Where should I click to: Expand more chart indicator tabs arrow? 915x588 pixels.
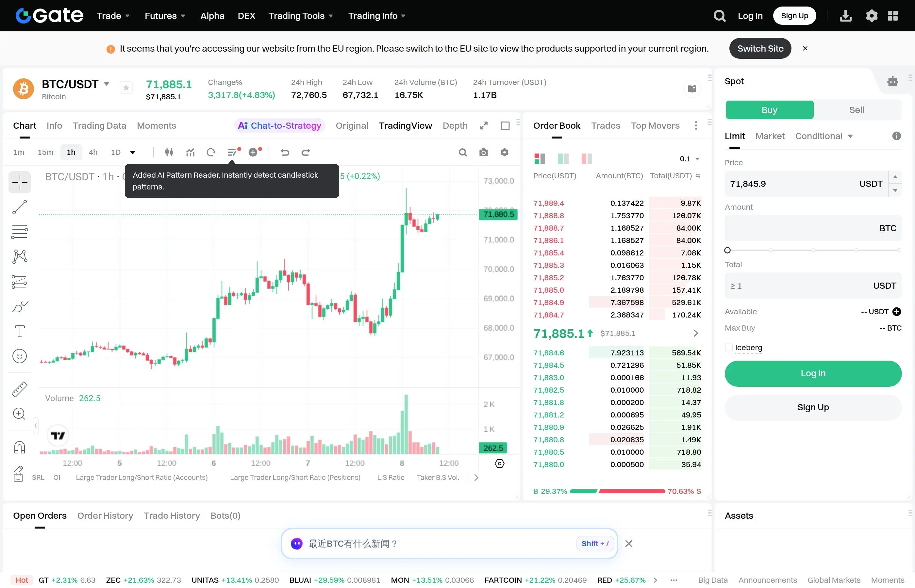tap(476, 477)
